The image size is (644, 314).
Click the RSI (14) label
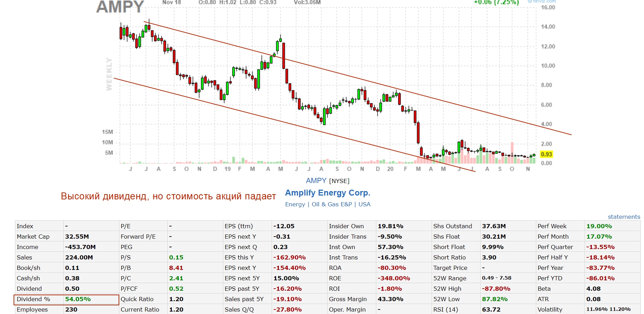pos(445,309)
